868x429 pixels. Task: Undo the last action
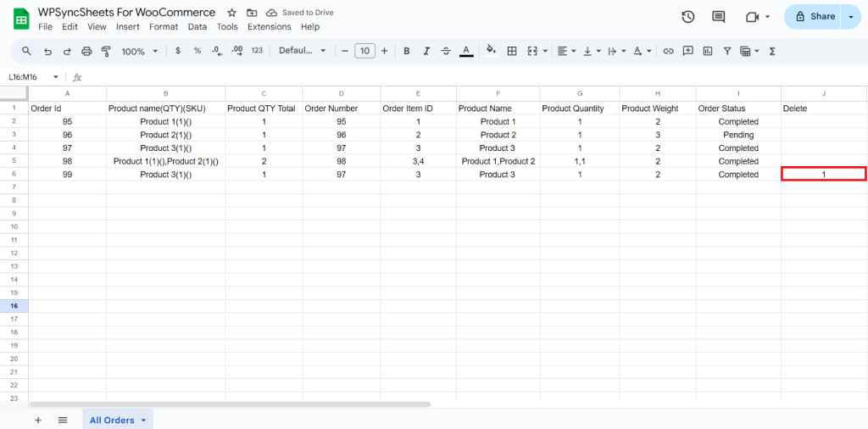47,51
